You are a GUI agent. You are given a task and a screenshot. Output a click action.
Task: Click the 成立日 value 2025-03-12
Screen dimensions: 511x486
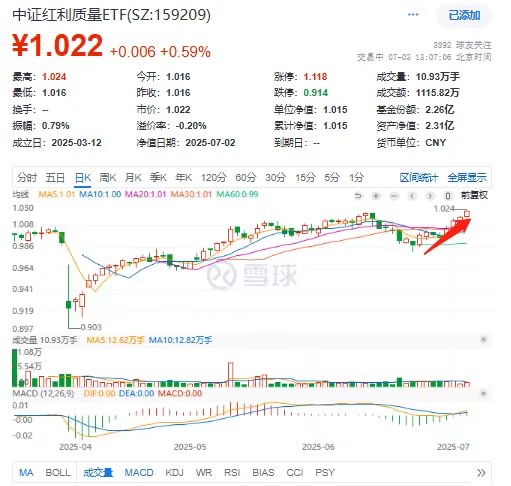[76, 143]
